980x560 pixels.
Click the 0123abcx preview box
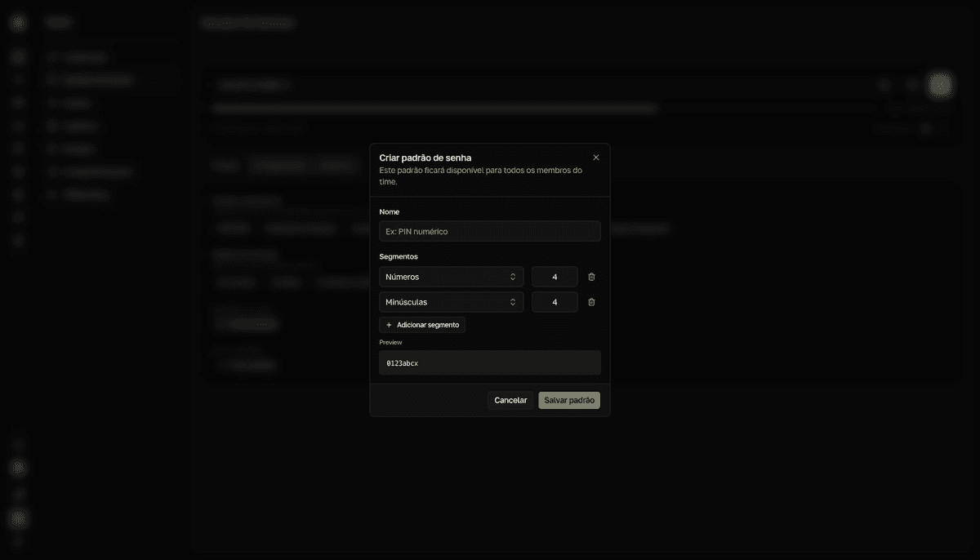point(490,362)
